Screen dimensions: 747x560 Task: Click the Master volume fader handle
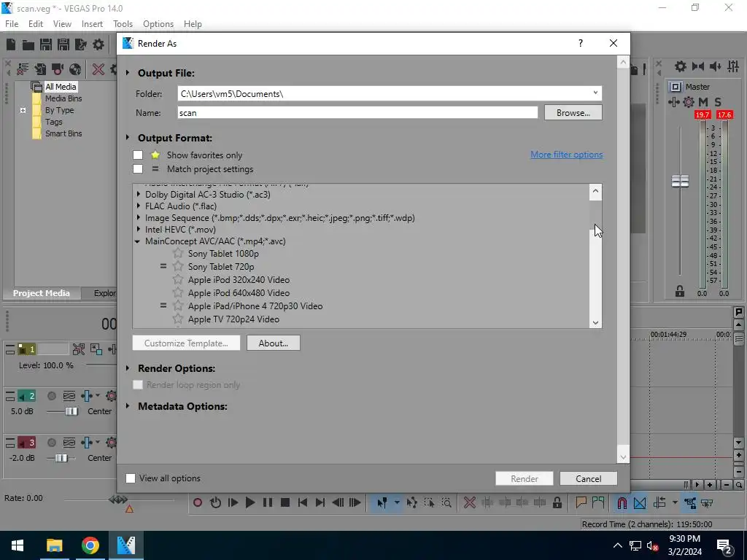pos(680,181)
